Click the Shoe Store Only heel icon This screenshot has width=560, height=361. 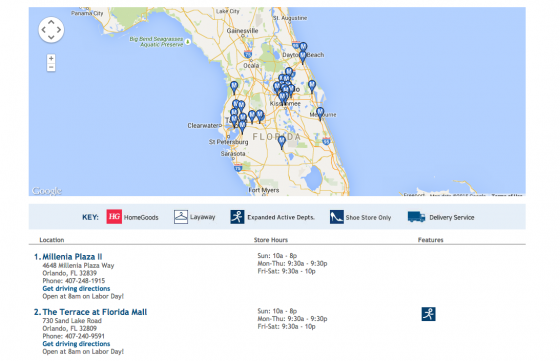336,217
